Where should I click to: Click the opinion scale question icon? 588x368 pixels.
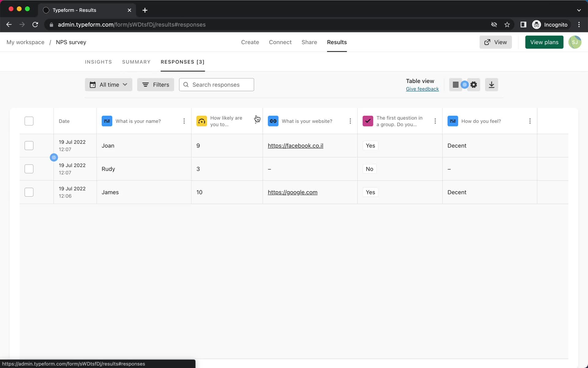(x=202, y=121)
